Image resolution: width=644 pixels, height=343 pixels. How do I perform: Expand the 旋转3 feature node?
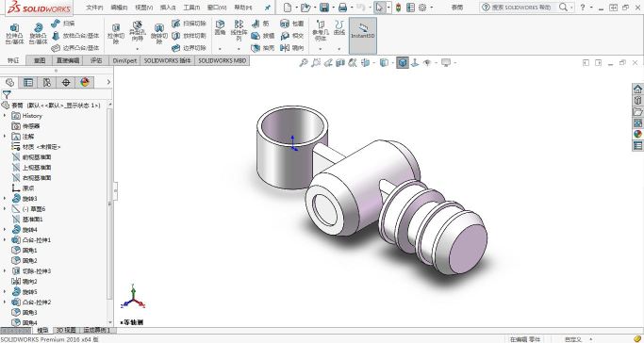[x=5, y=198]
